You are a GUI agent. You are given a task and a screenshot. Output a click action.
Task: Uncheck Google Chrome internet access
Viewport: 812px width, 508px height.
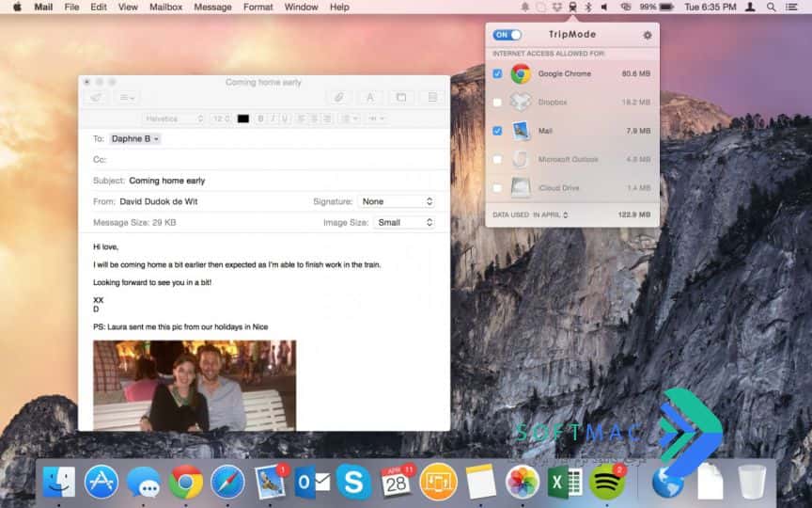coord(497,73)
